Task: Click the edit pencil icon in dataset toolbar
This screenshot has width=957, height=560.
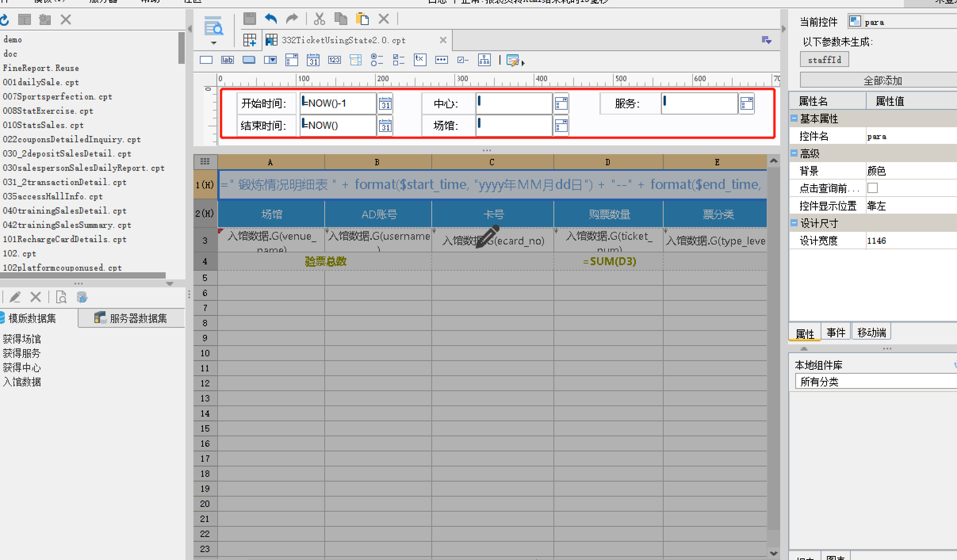Action: pyautogui.click(x=15, y=297)
